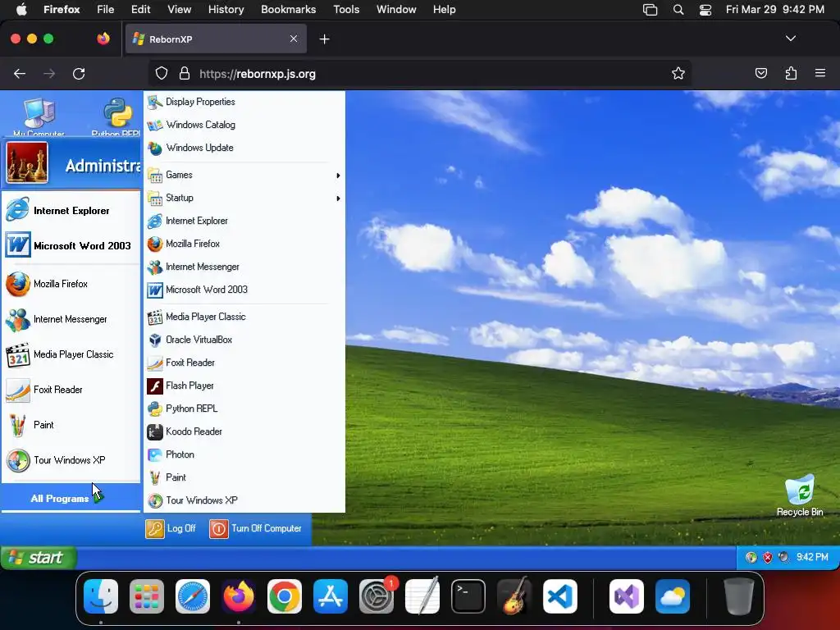Click the All Programs button
The height and width of the screenshot is (630, 840).
coord(71,498)
